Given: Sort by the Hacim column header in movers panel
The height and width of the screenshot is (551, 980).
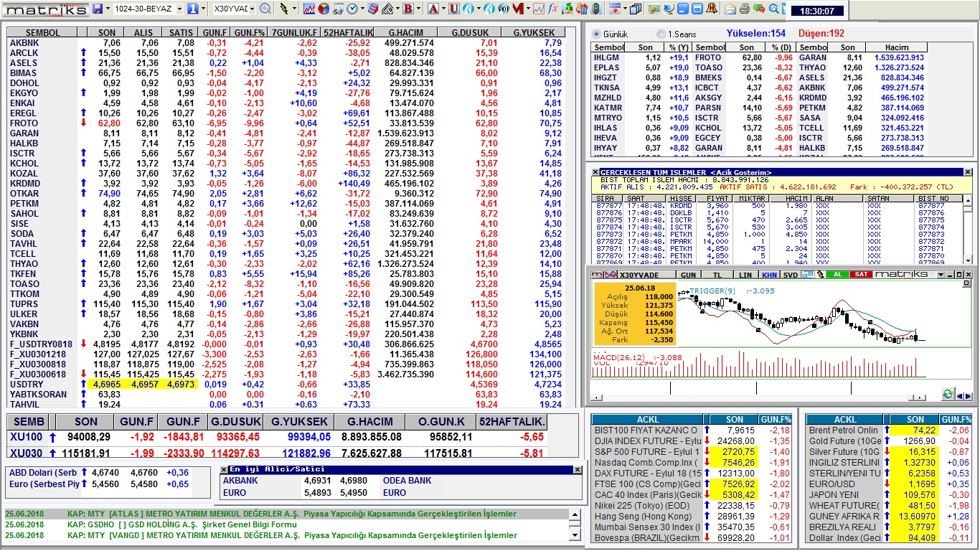Looking at the screenshot, I should click(x=897, y=47).
